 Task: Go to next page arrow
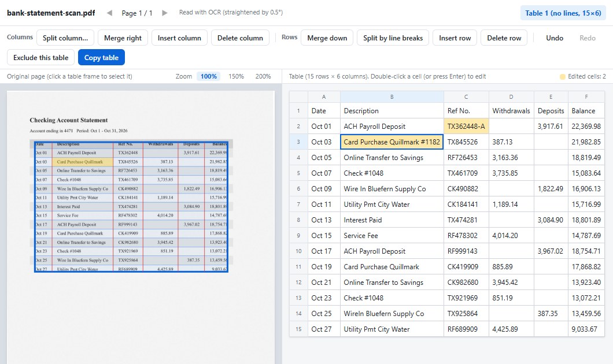click(x=165, y=13)
